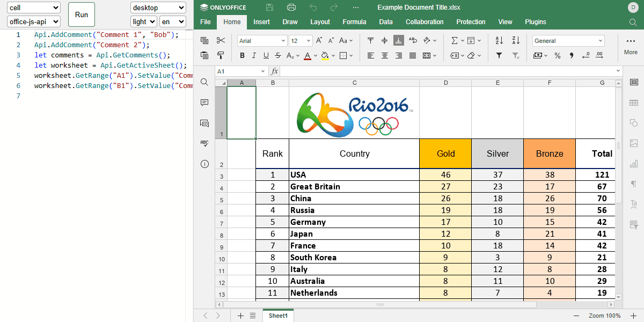Increase decimal places
This screenshot has width=644, height=322.
[x=599, y=55]
